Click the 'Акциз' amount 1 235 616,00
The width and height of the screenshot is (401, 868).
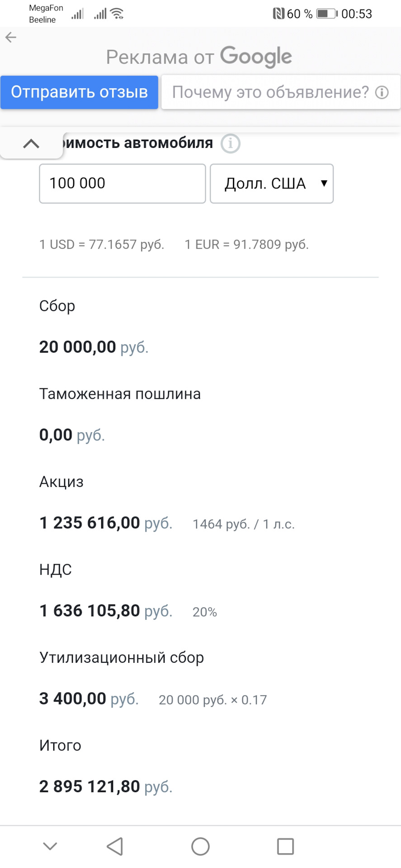(x=90, y=523)
